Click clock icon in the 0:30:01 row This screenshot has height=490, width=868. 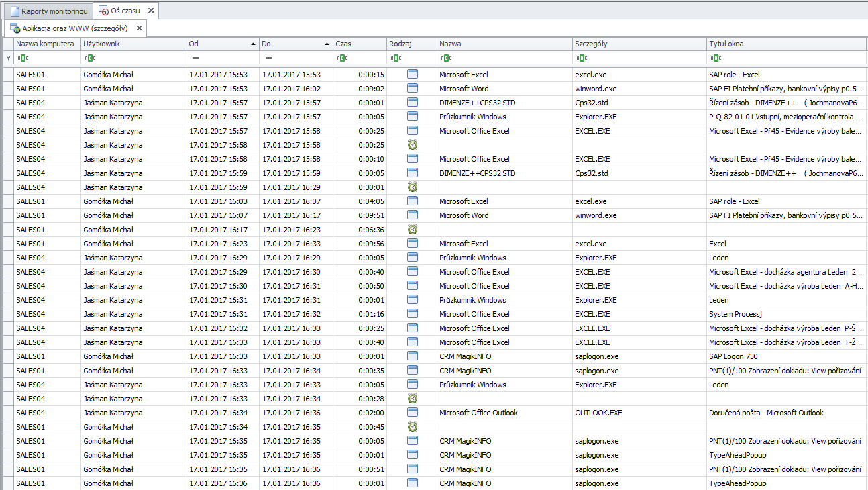(x=413, y=187)
